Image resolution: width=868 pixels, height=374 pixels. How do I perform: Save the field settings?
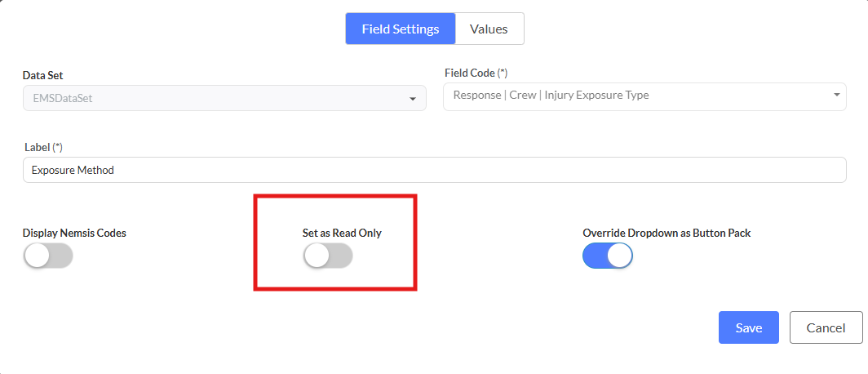(x=748, y=327)
